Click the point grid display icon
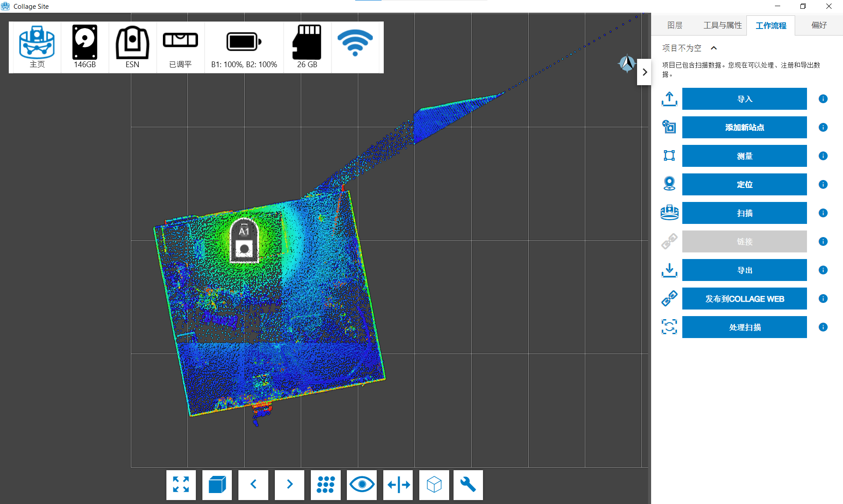This screenshot has width=843, height=504. (x=325, y=485)
